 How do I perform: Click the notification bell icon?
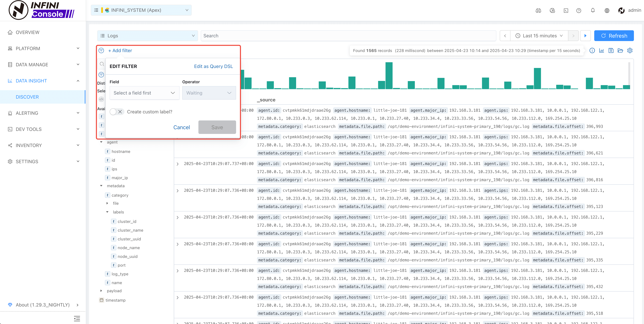[x=593, y=10]
